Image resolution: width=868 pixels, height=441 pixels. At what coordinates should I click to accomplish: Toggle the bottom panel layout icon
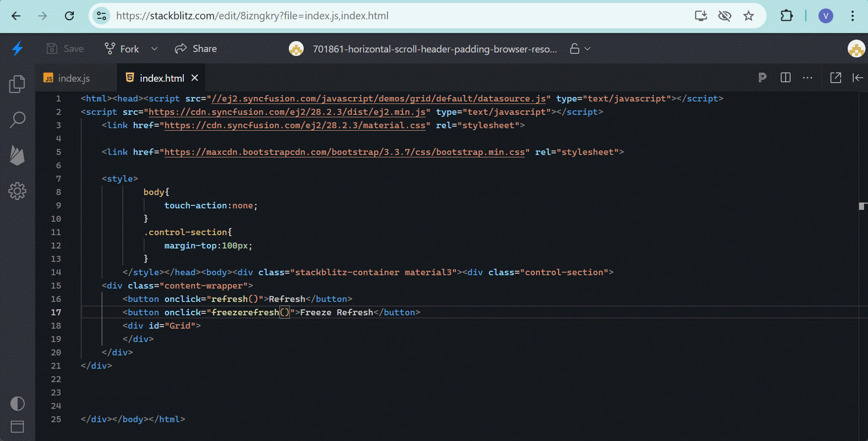point(17,427)
